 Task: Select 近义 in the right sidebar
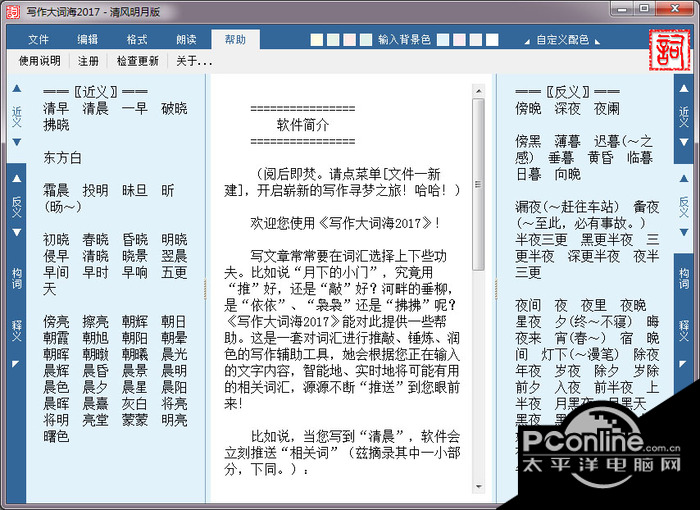(684, 116)
